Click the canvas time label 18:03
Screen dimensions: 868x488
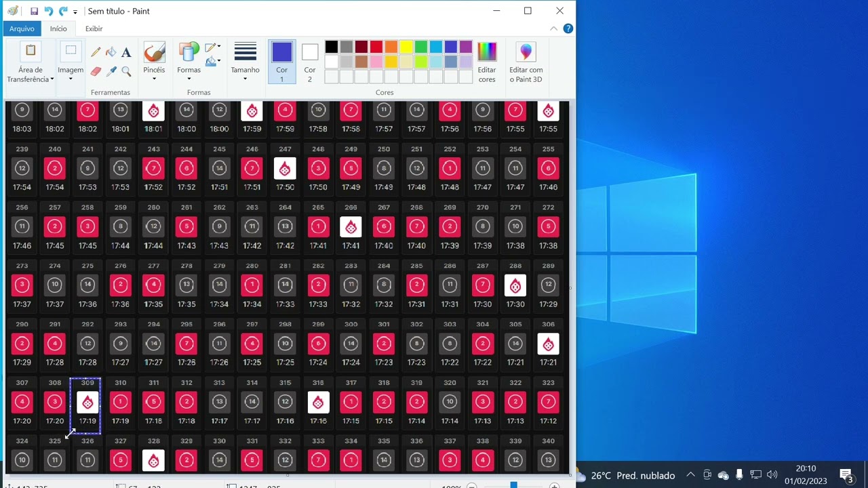(22, 129)
